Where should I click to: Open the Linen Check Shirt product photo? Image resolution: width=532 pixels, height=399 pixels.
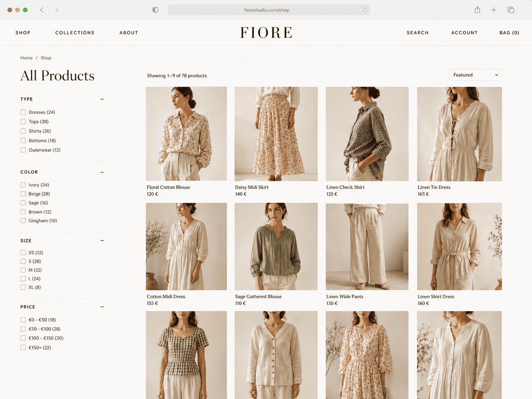click(367, 134)
